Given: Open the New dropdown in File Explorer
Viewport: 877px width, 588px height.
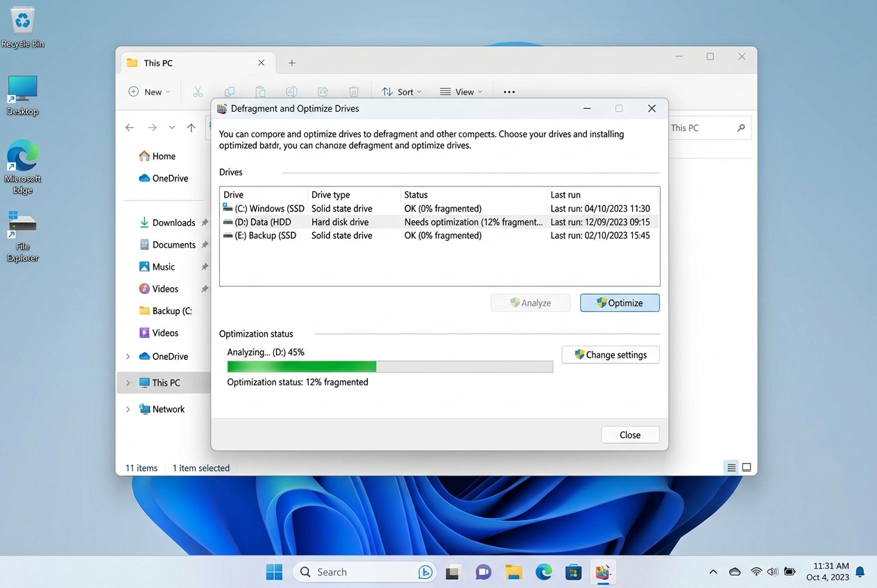Looking at the screenshot, I should pos(149,92).
